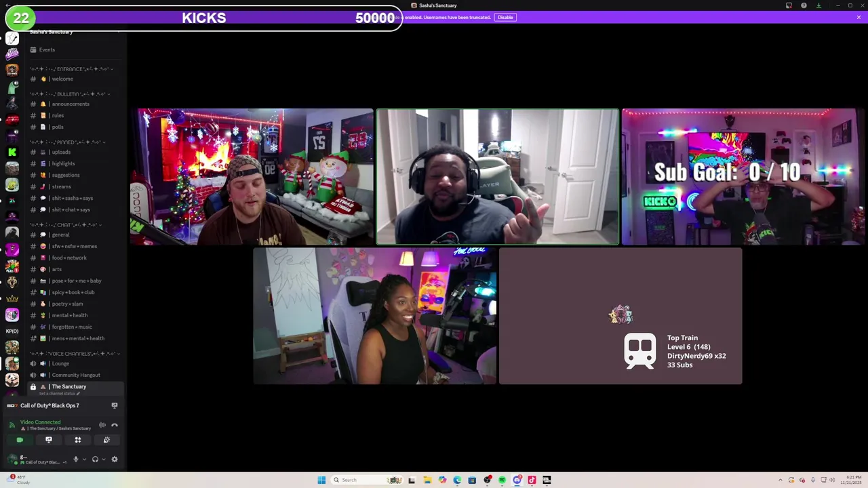Collapse the PINNED category

pyautogui.click(x=66, y=142)
